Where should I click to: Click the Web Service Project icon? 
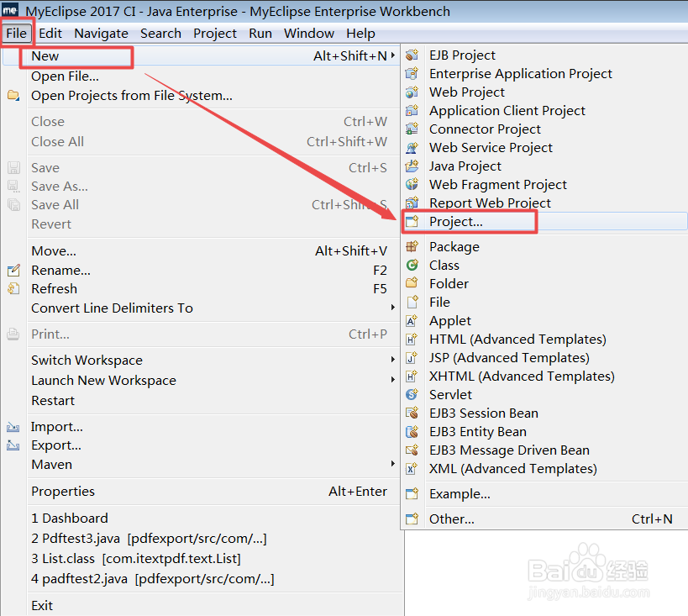click(x=412, y=148)
